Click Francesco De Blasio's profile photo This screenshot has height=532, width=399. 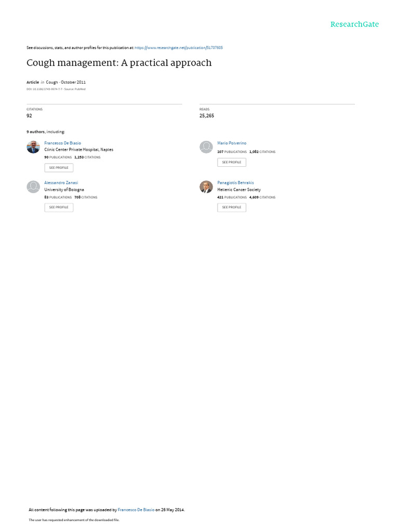pyautogui.click(x=33, y=147)
